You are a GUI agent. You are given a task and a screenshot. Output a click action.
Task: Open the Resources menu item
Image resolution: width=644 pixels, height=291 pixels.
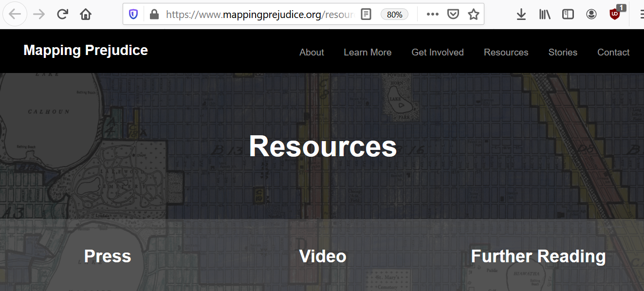[506, 52]
